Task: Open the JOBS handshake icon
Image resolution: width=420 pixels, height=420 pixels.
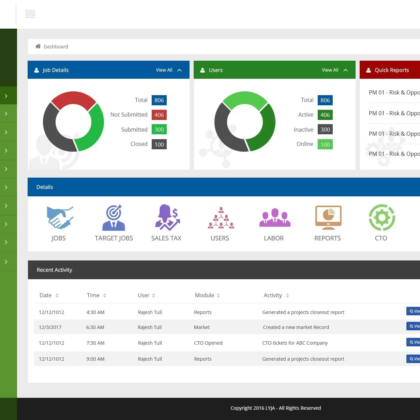Action: tap(60, 217)
